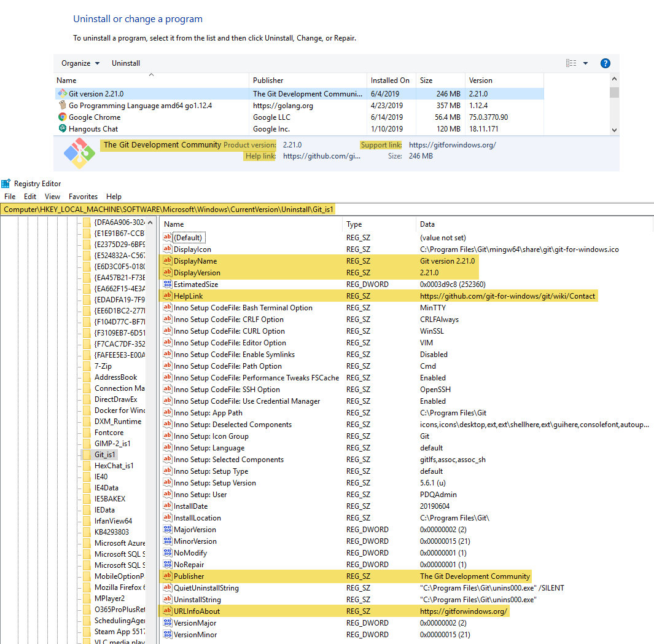654x644 pixels.
Task: Sort programs by Installed On column
Action: tap(391, 80)
